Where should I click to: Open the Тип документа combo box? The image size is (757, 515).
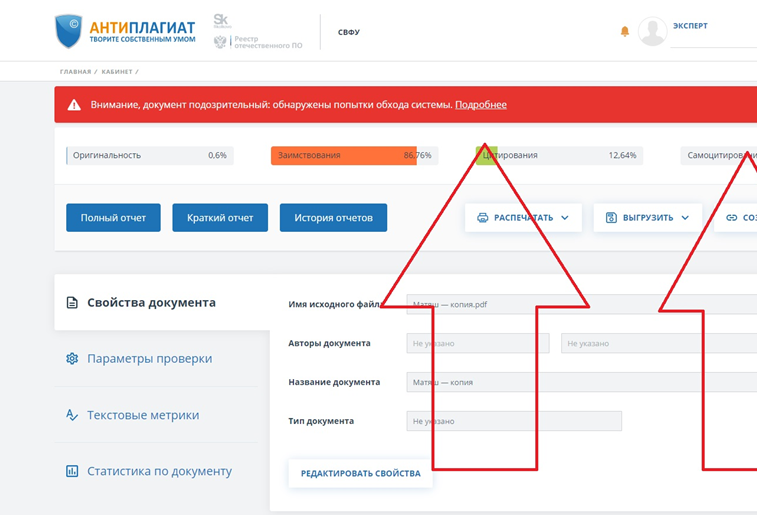[x=514, y=421]
